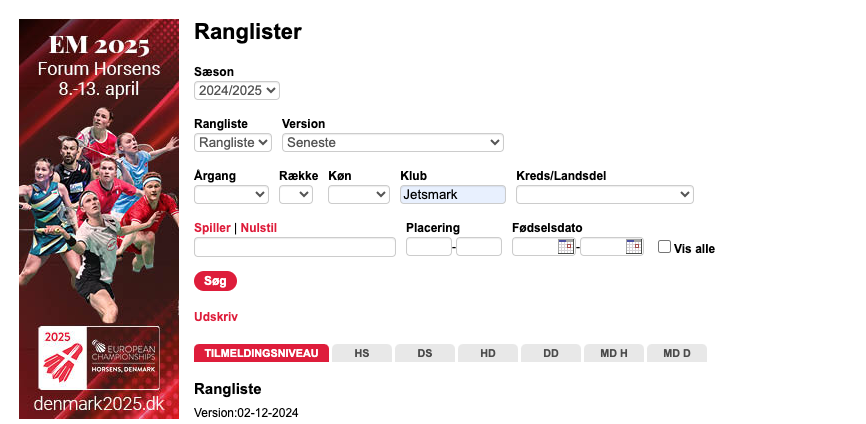Open the Rangliste type dropdown
The width and height of the screenshot is (866, 424).
233,142
